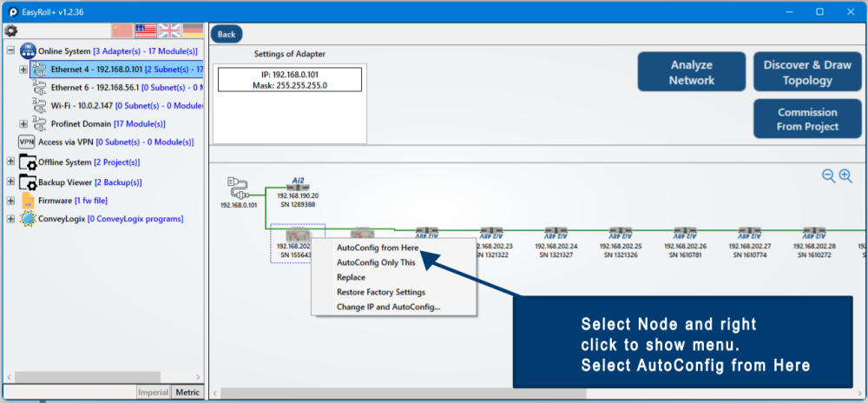Select module icon above 192.168.202.28
The height and width of the screenshot is (403, 868).
click(814, 233)
